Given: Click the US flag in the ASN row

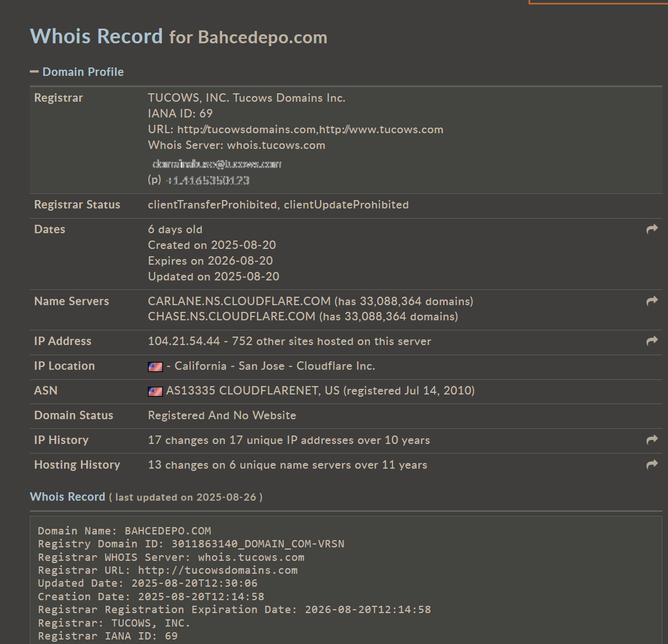Looking at the screenshot, I should 155,391.
